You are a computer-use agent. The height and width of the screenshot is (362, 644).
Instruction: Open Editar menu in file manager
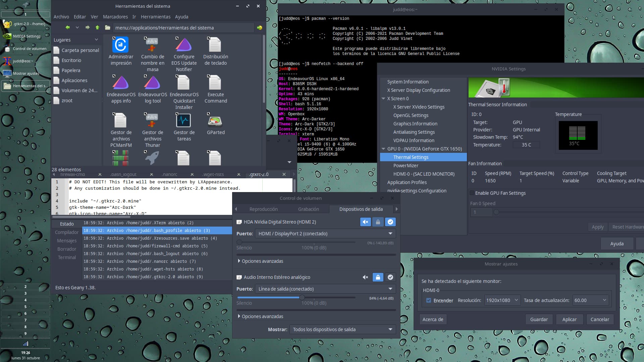coord(79,17)
